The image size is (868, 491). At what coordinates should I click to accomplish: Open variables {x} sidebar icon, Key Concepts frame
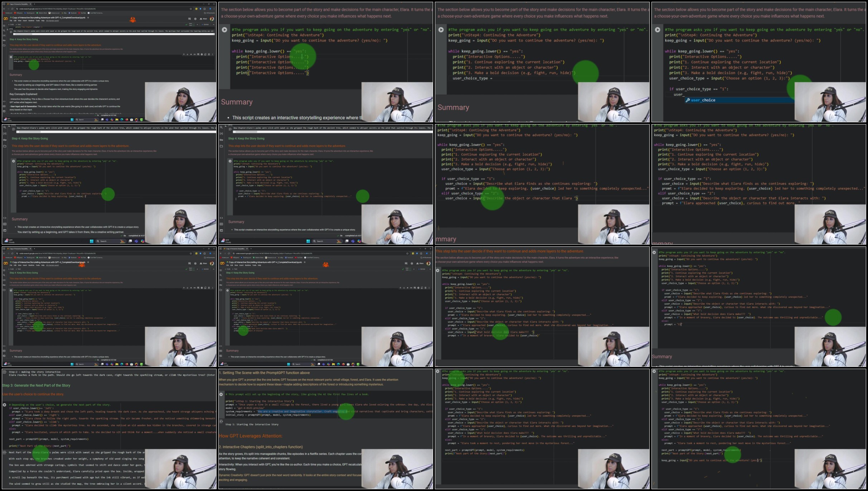(4, 35)
